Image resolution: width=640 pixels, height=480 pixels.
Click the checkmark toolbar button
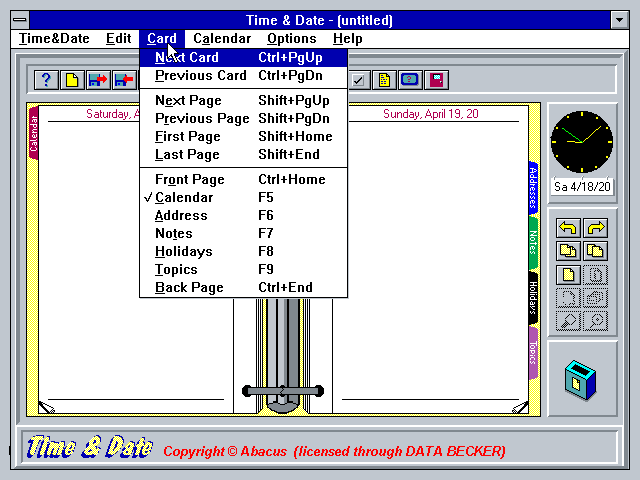[x=358, y=80]
